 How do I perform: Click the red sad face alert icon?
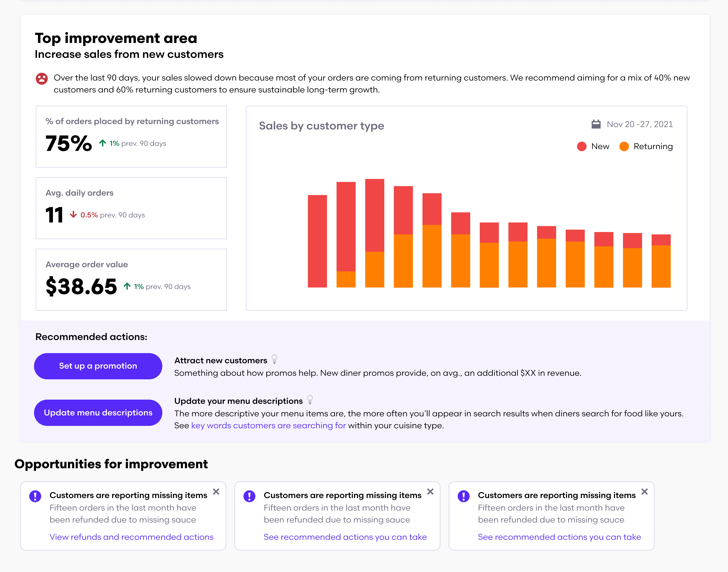tap(42, 79)
